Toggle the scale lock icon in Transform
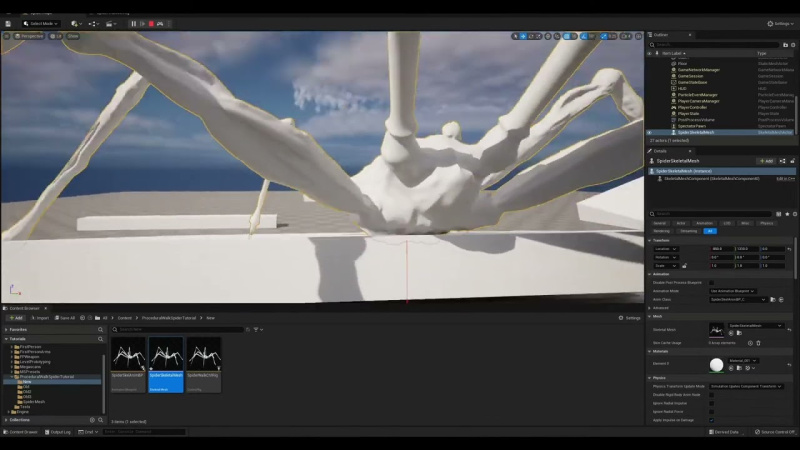 [x=684, y=265]
